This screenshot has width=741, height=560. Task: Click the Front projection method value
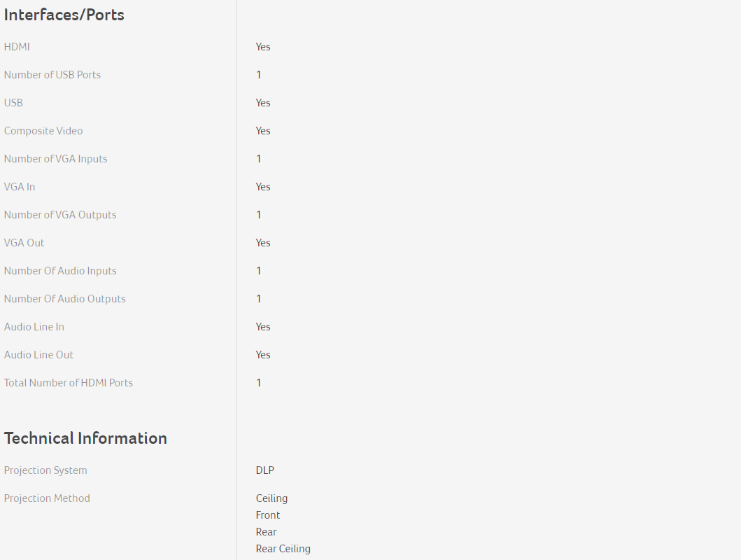point(268,515)
